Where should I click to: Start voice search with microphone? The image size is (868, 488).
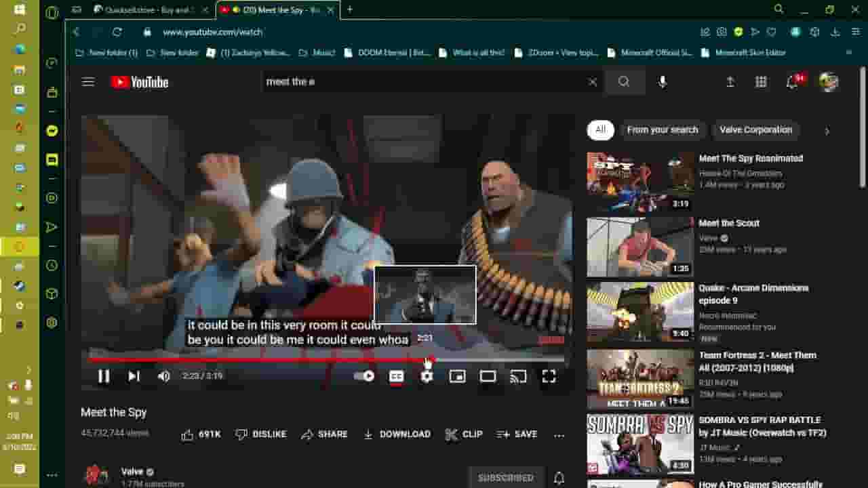click(x=663, y=82)
